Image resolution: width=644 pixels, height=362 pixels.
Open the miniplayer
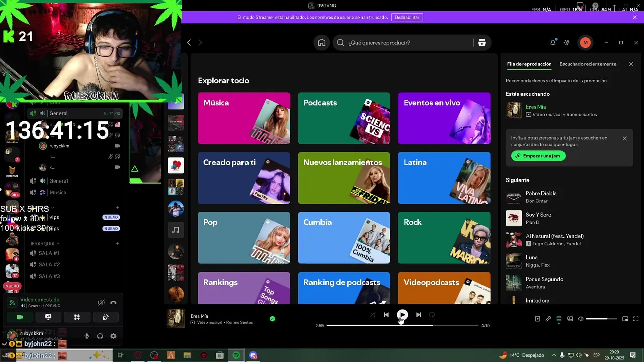point(625,319)
